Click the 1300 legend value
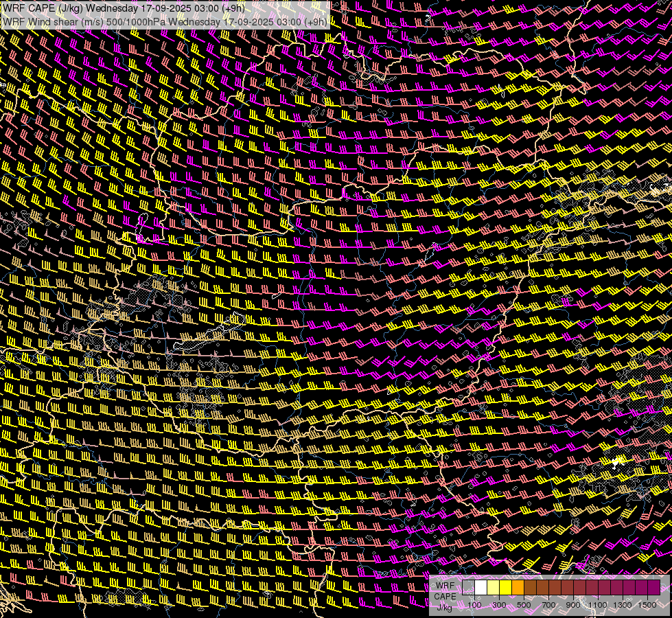 pos(623,605)
